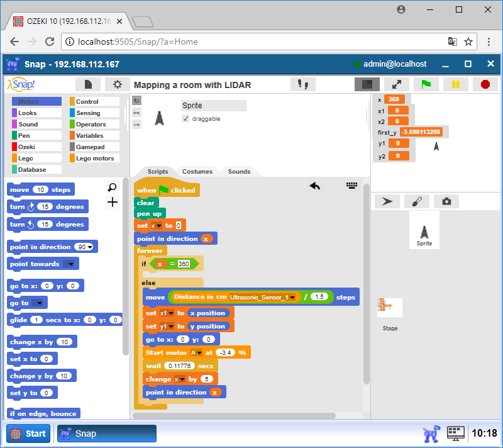
Task: Toggle the draggable checkbox
Action: point(185,119)
